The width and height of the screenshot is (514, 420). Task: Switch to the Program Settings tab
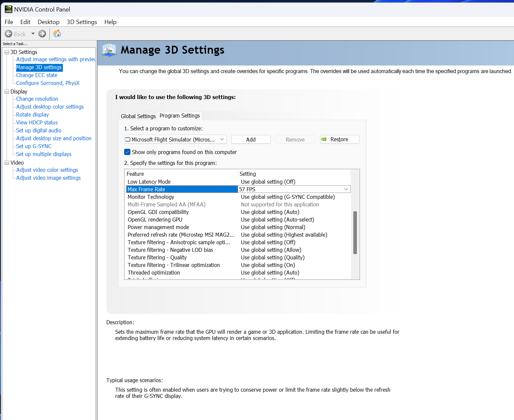tap(180, 116)
